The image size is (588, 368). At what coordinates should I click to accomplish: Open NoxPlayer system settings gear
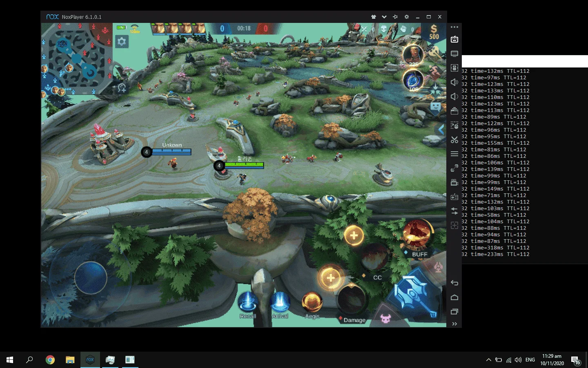pos(406,17)
